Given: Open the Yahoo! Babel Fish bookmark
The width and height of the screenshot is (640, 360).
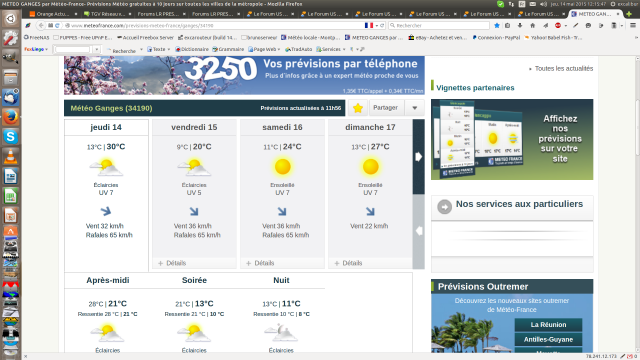Looking at the screenshot, I should coord(553,38).
